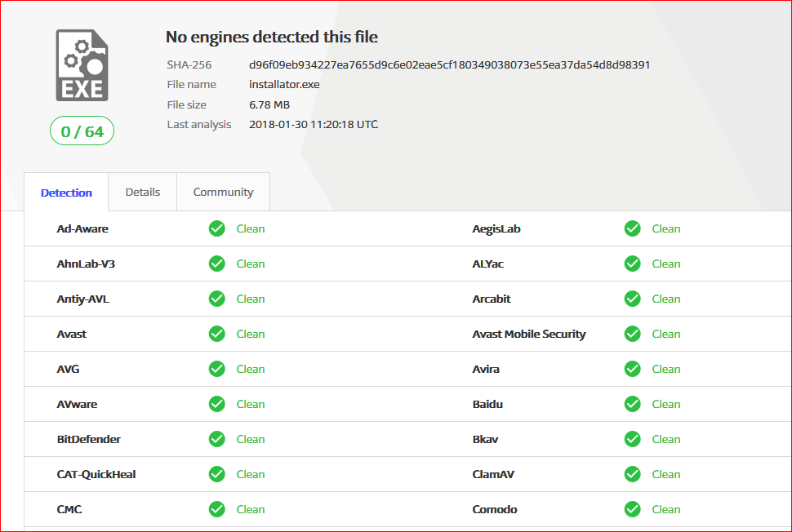Switch to the Details tab
Image resolution: width=792 pixels, height=532 pixels.
click(142, 192)
